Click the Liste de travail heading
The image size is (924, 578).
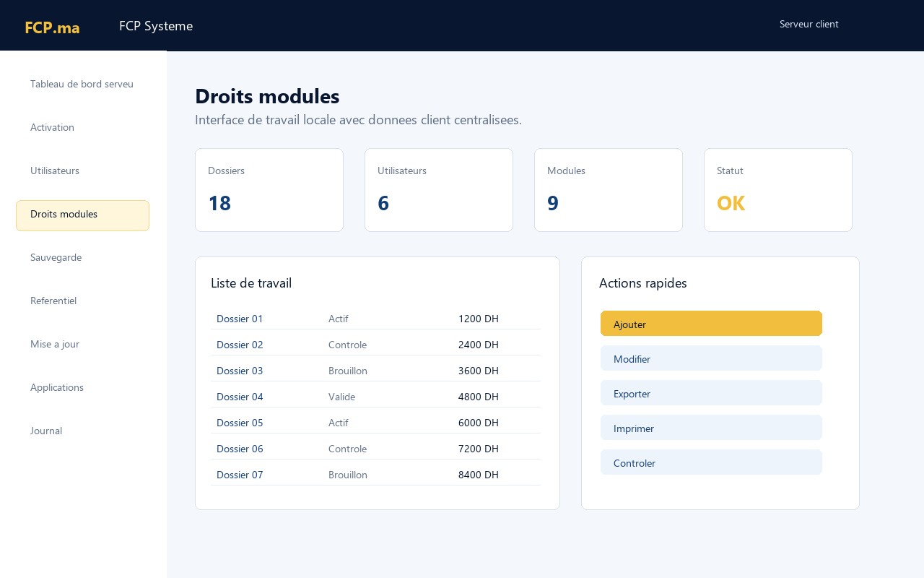pos(251,283)
